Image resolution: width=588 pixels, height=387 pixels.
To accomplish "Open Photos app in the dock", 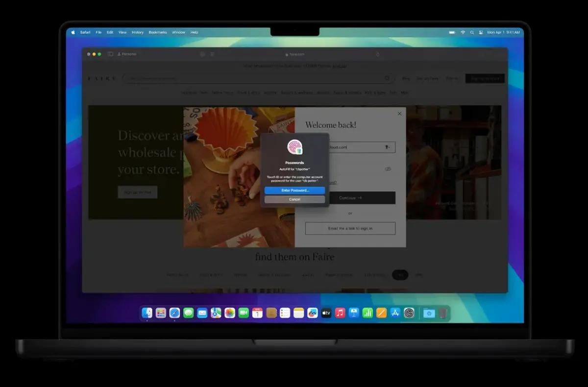I will tap(230, 313).
